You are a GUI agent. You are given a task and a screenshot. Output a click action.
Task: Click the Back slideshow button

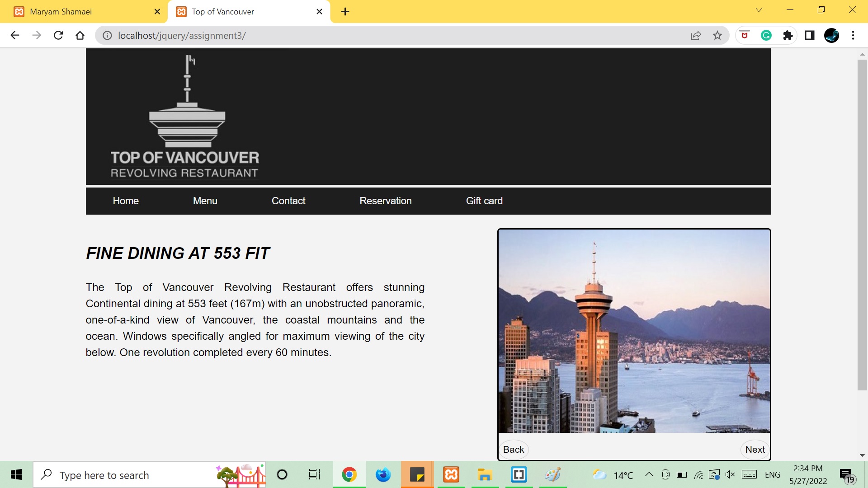(x=514, y=450)
